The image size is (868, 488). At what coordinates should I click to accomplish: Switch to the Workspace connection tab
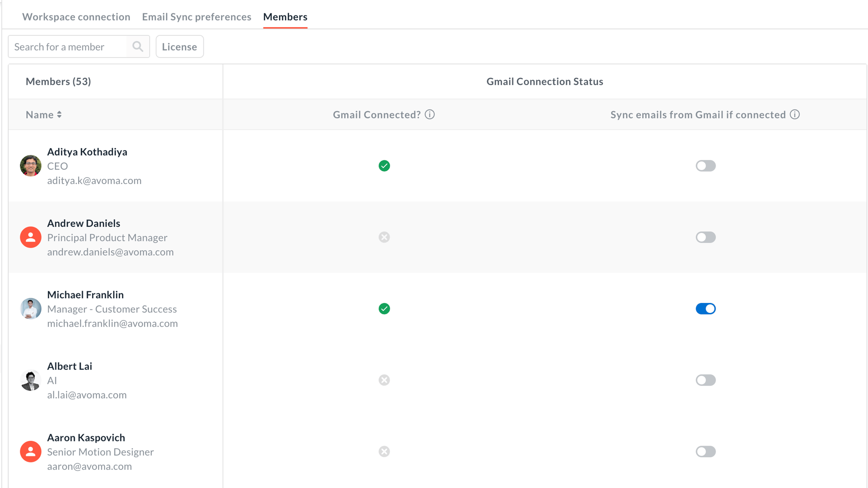click(76, 17)
